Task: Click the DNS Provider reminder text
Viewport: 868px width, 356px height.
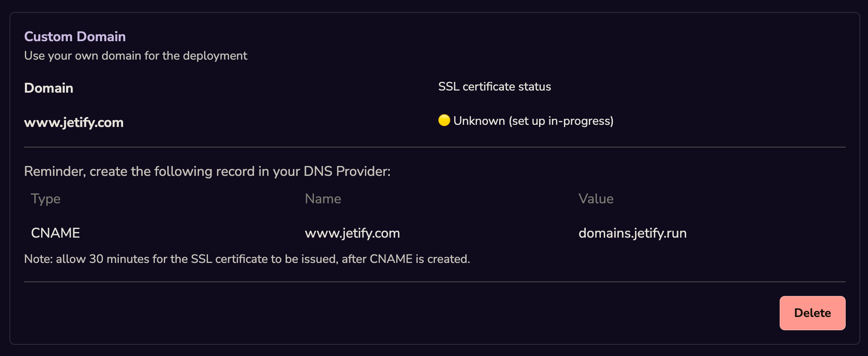Action: click(x=208, y=171)
